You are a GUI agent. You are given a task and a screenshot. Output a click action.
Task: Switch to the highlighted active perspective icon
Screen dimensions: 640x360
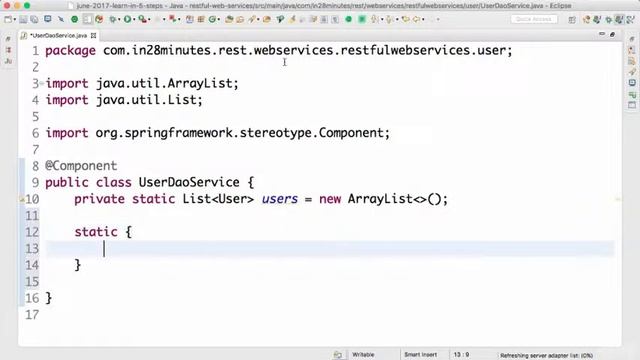619,20
